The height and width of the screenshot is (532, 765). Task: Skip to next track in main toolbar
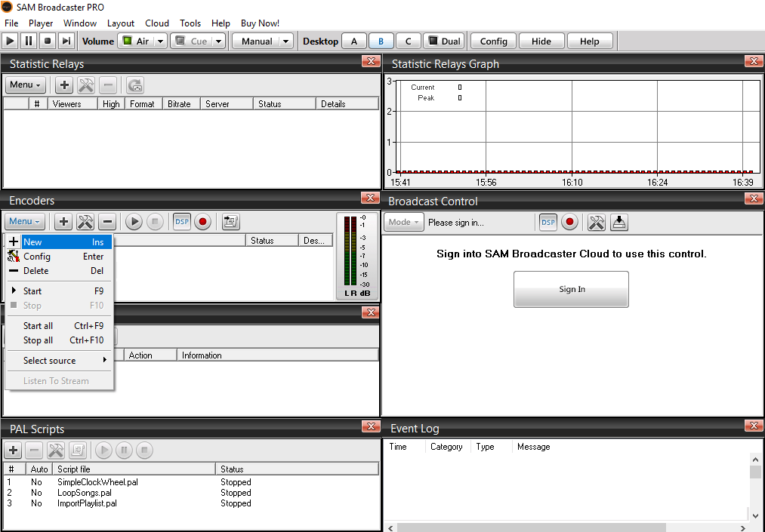pos(66,41)
